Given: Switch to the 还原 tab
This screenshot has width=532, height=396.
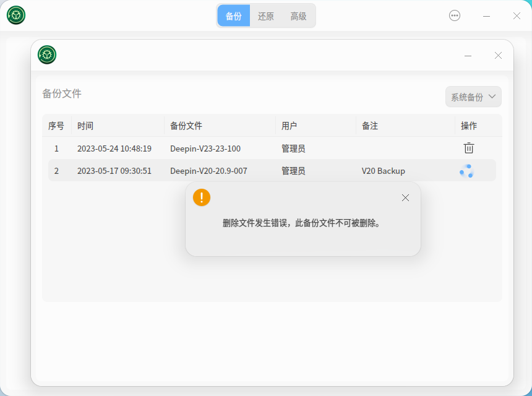Looking at the screenshot, I should 265,16.
